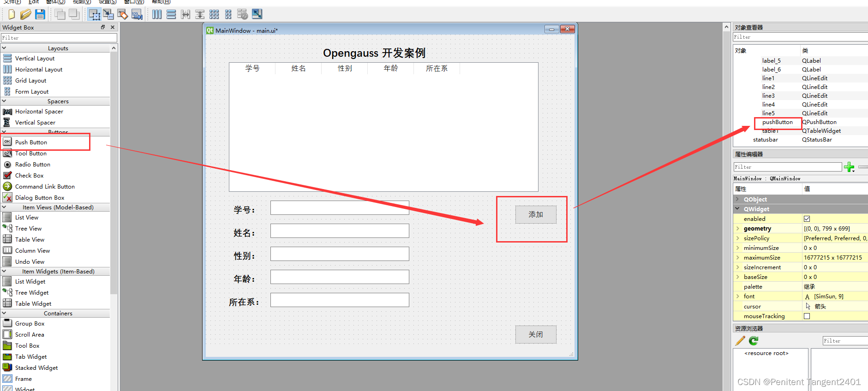
Task: Select Tab Widget in the Widget Box
Action: tap(31, 356)
